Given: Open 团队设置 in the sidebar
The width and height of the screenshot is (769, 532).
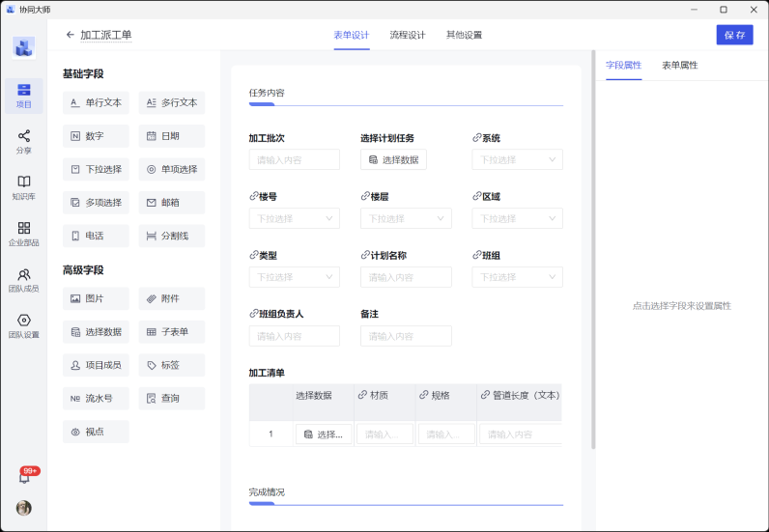Looking at the screenshot, I should click(x=24, y=325).
